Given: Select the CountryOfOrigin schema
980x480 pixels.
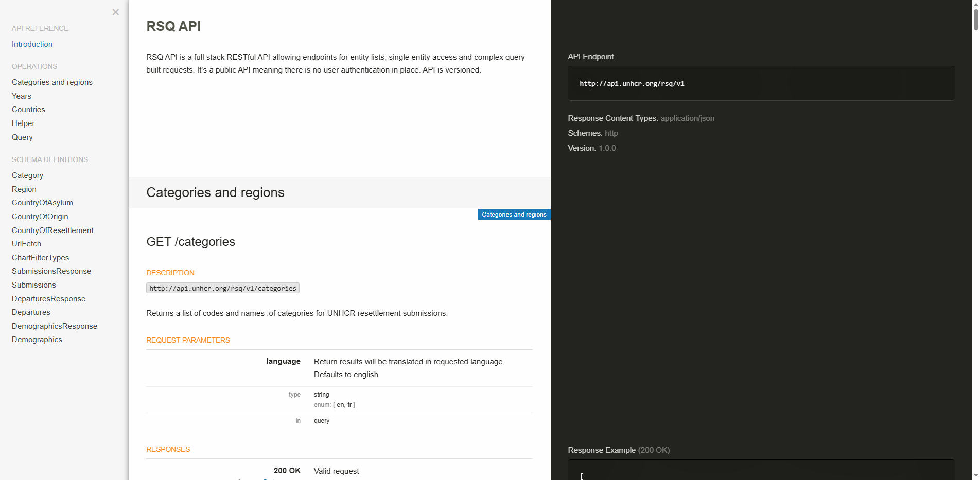Looking at the screenshot, I should click(x=40, y=216).
